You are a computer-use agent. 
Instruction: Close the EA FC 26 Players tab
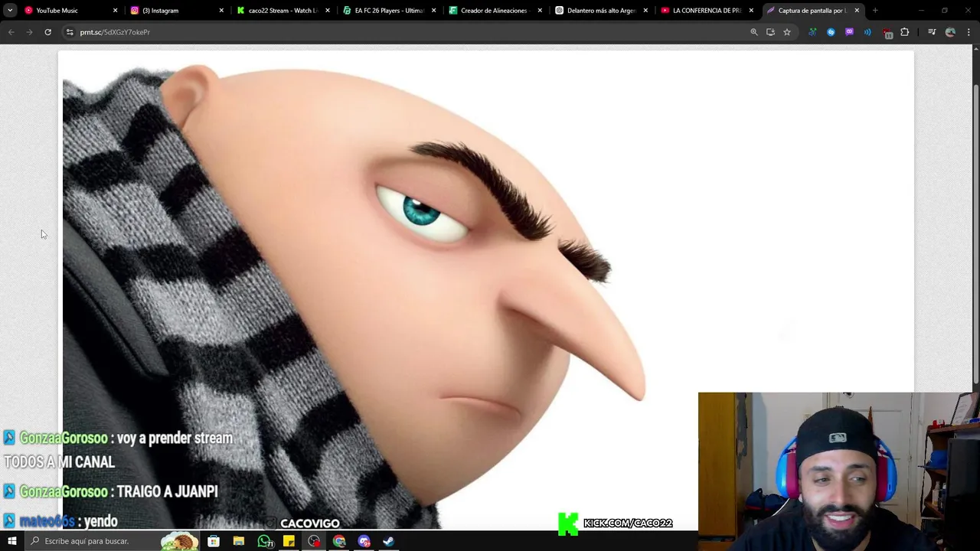point(433,11)
